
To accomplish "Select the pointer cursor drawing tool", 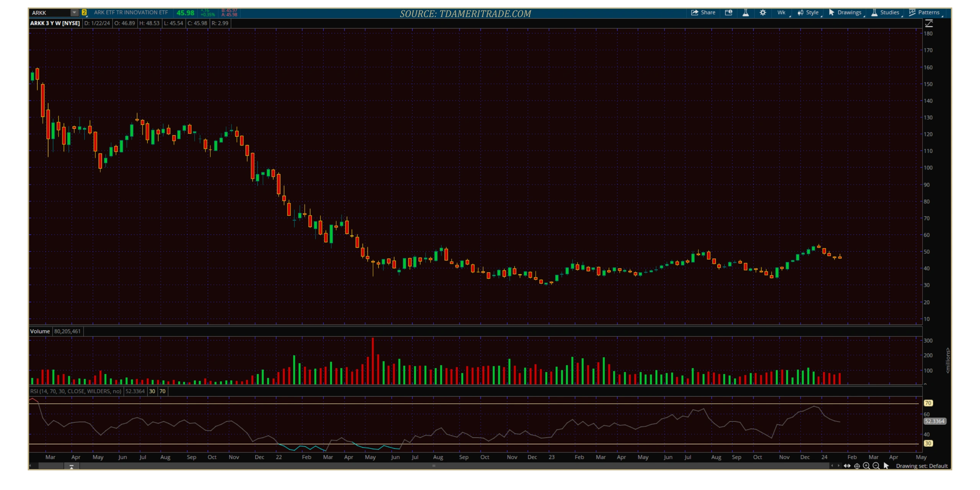I will (886, 466).
